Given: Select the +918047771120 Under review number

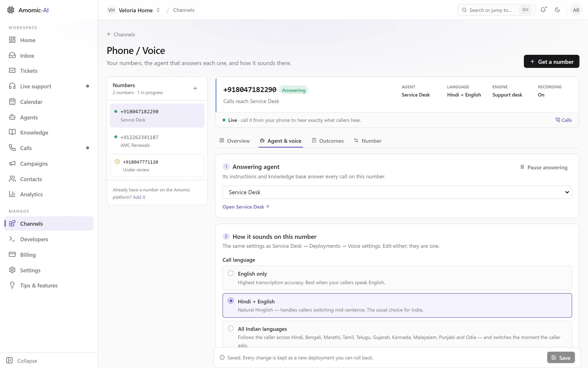Looking at the screenshot, I should 157,165.
